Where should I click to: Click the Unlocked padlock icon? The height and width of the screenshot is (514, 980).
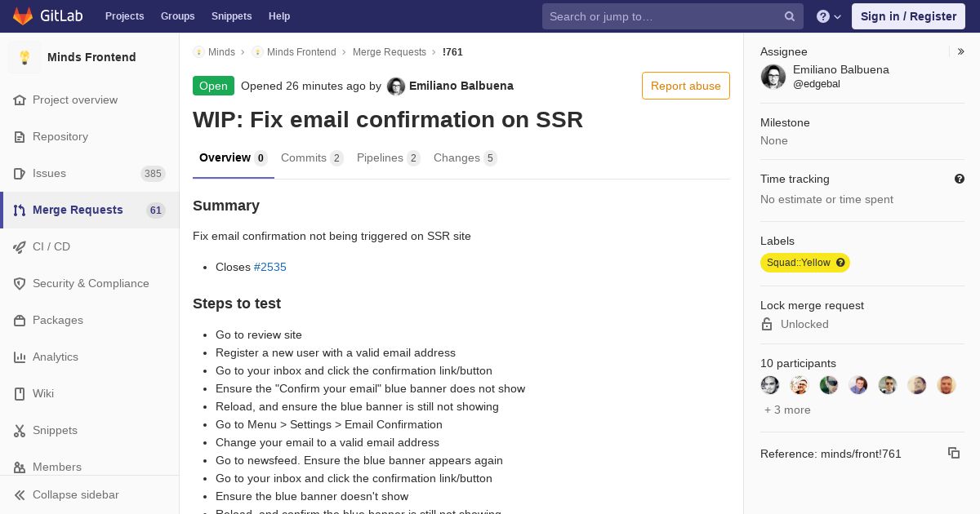pos(767,324)
